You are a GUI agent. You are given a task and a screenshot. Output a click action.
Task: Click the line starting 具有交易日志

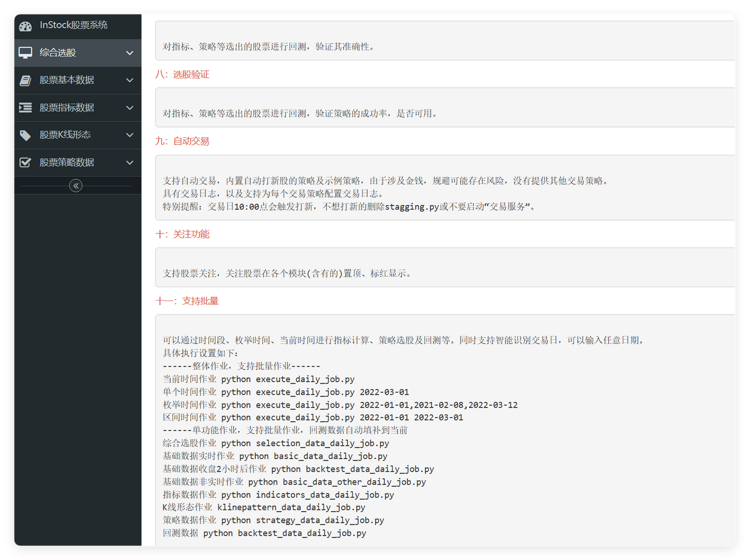pos(273,194)
